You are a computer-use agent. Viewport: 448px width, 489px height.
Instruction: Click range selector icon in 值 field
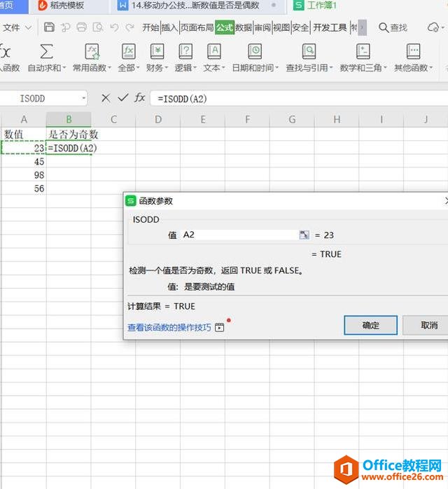(304, 235)
